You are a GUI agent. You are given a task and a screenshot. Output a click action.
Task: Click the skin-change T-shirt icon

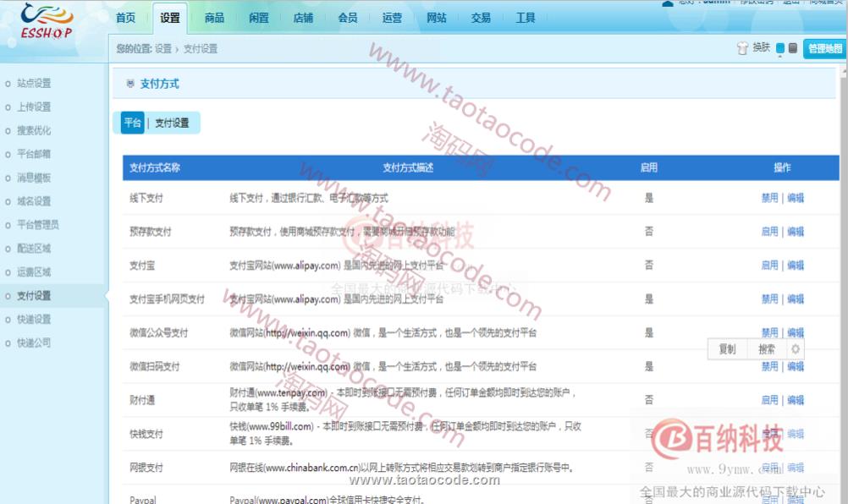click(x=742, y=49)
